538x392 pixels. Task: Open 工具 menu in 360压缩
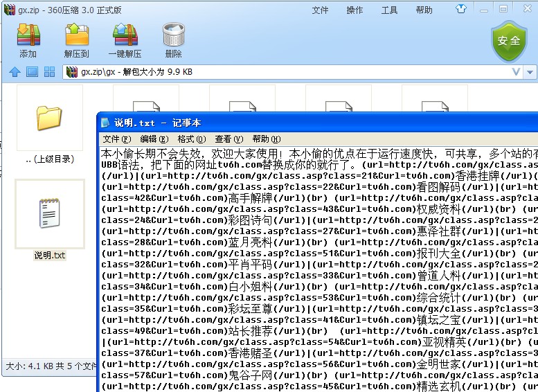point(389,10)
